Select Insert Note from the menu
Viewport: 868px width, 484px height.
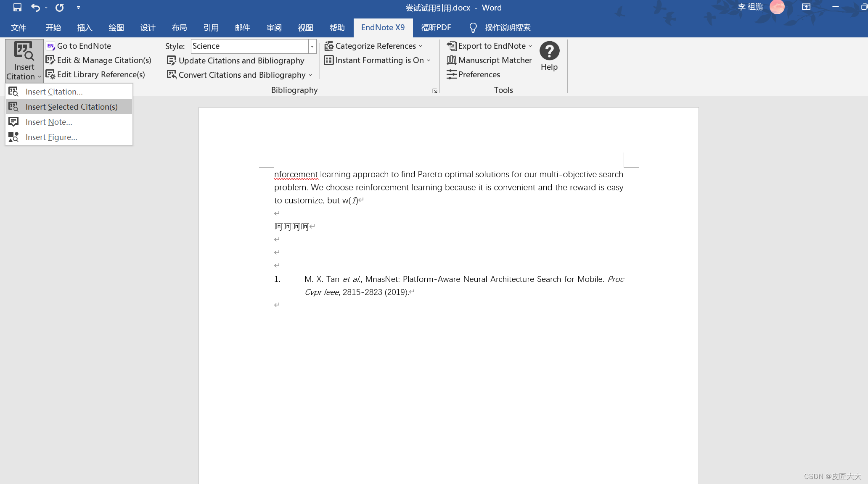pos(49,122)
